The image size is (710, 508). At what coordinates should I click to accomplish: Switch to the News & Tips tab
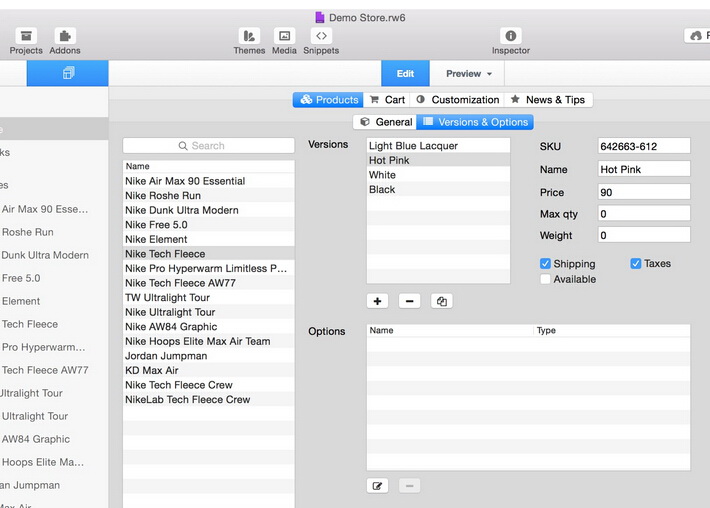click(548, 100)
